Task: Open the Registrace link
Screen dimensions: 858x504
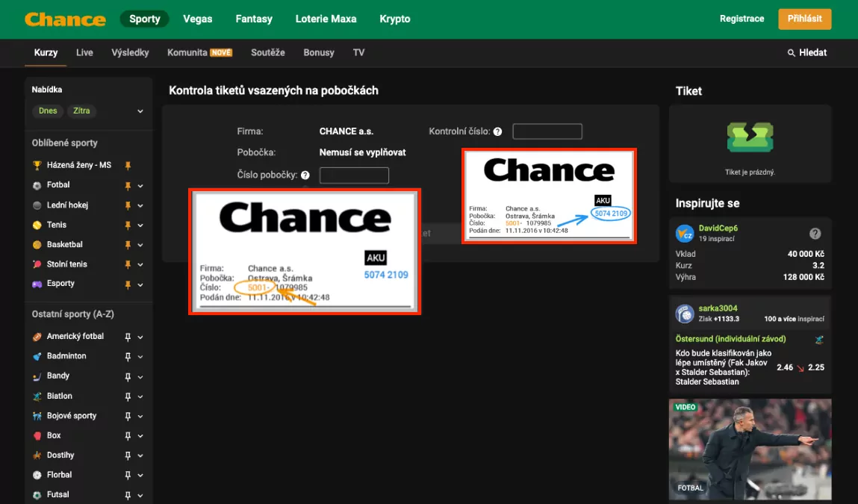Action: (x=742, y=18)
